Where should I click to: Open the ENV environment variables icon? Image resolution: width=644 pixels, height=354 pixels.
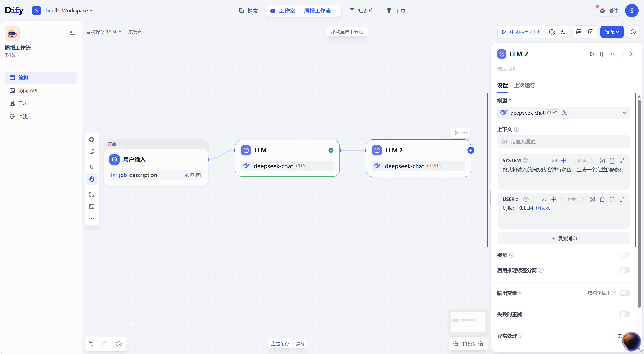pos(579,32)
